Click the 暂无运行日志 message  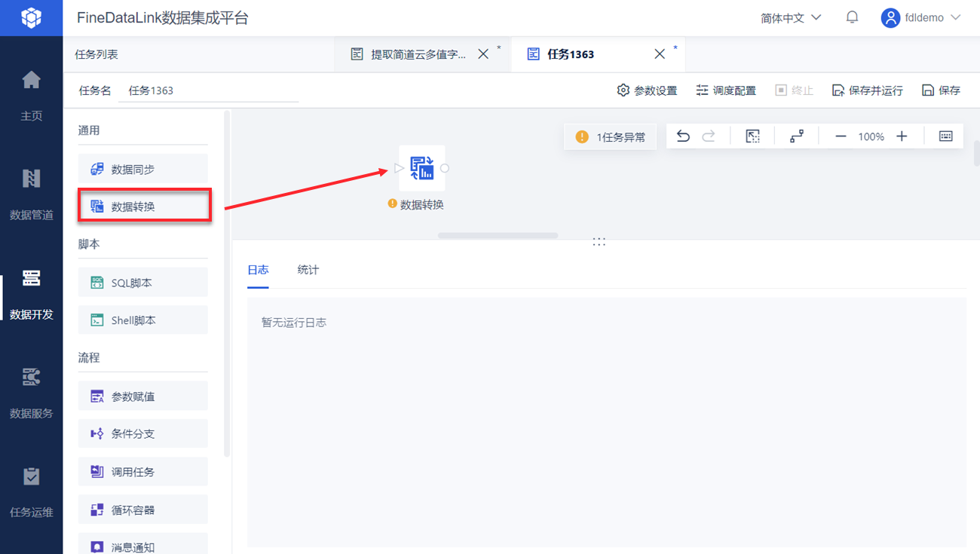click(294, 323)
